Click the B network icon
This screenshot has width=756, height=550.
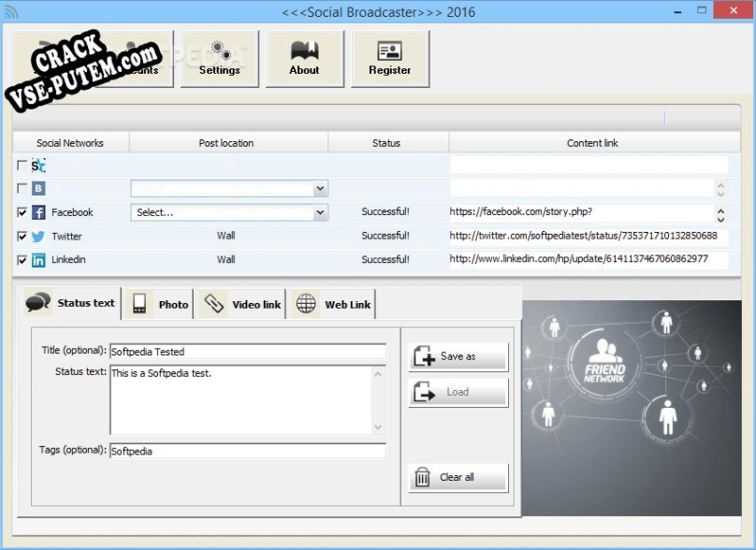38,188
